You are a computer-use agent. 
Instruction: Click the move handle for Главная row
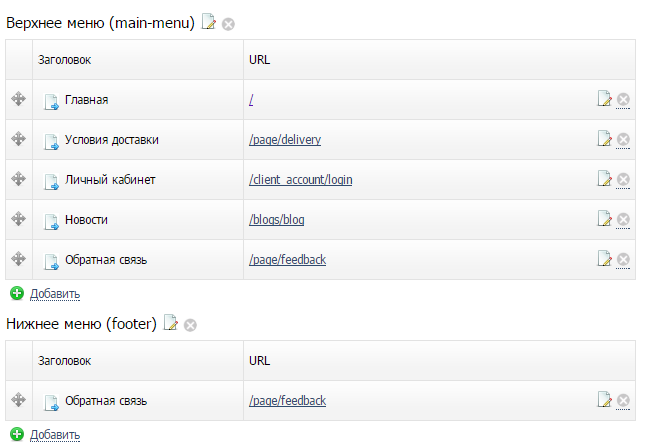click(19, 99)
